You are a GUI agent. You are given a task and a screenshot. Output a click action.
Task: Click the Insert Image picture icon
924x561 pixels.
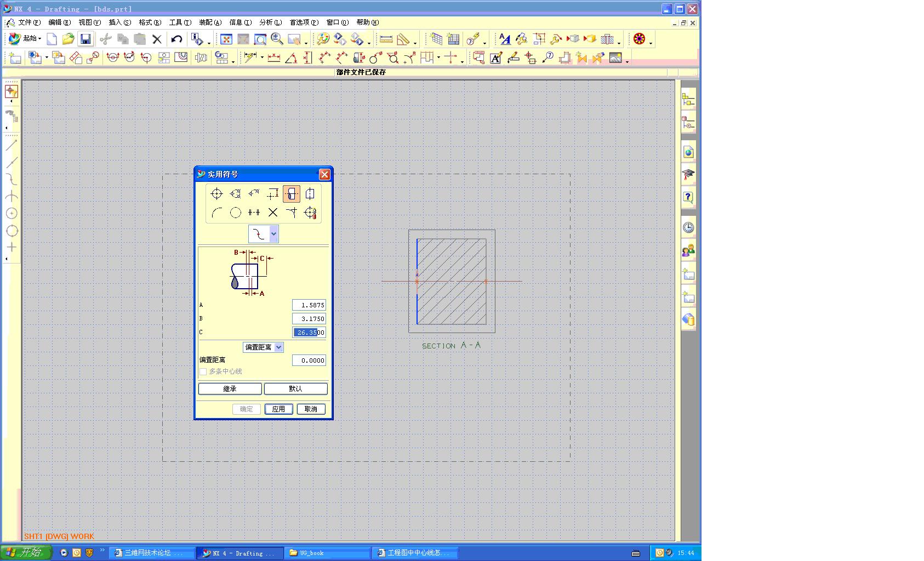(x=615, y=58)
